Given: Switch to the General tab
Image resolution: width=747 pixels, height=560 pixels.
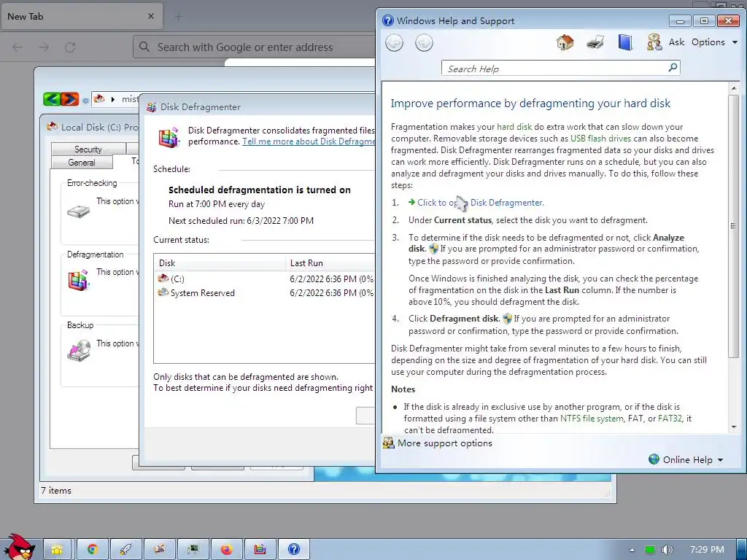Looking at the screenshot, I should pyautogui.click(x=82, y=163).
